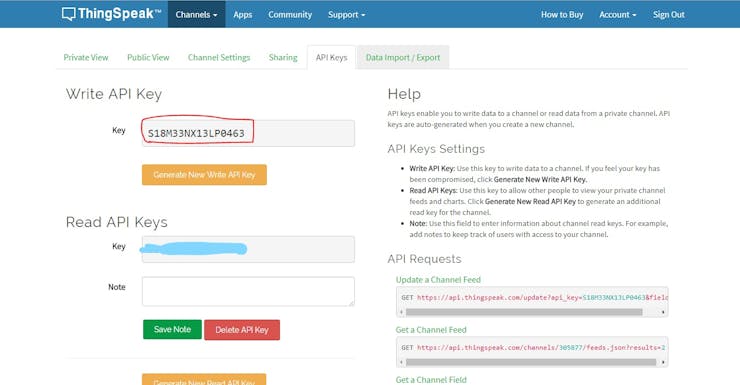The height and width of the screenshot is (385, 740).
Task: Click the Read API Key field
Action: click(x=248, y=249)
